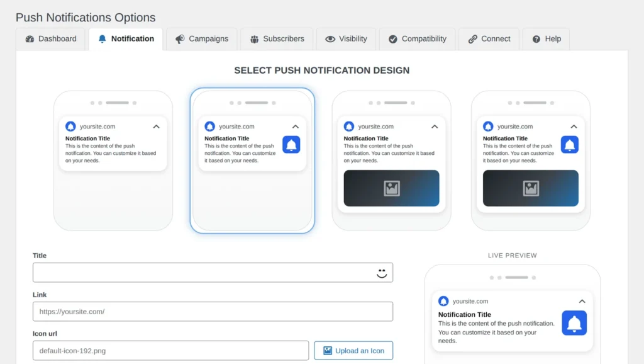
Task: Click Notification Title text in Live Preview
Action: pos(465,314)
